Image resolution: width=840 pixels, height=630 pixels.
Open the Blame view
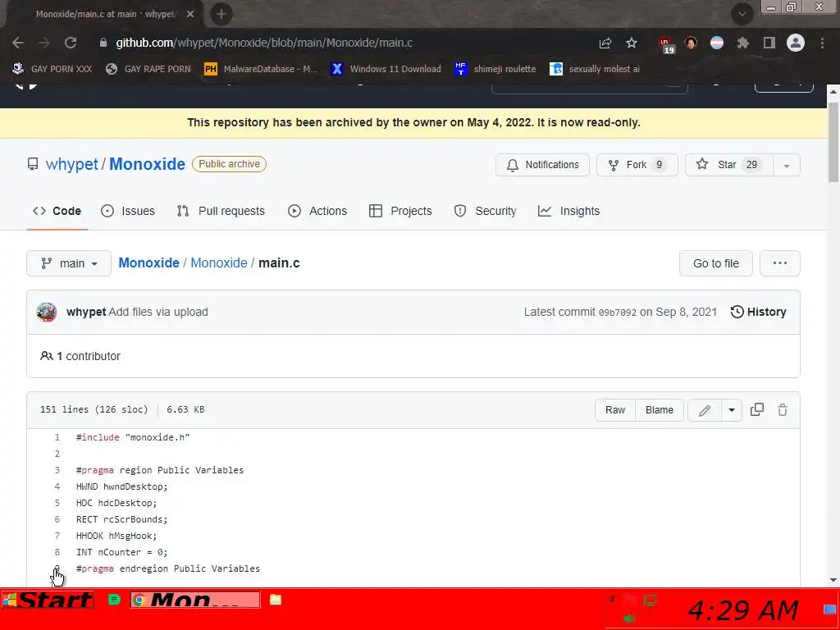pos(660,410)
